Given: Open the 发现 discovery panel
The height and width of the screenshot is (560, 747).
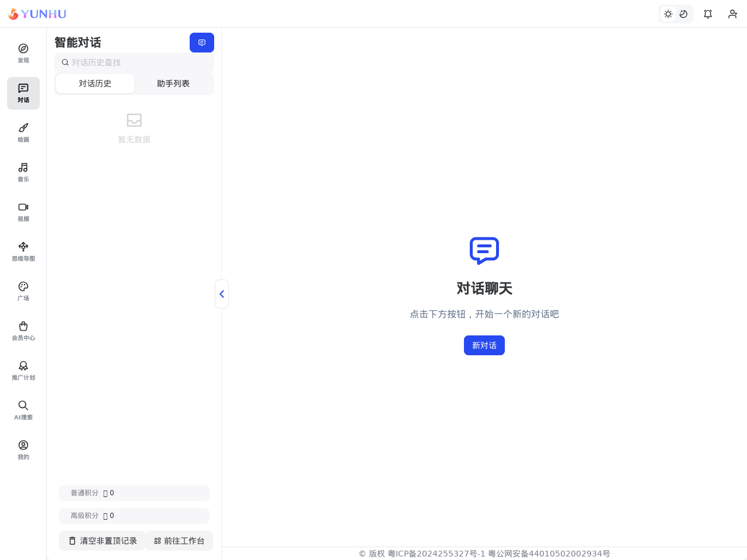Looking at the screenshot, I should tap(23, 52).
